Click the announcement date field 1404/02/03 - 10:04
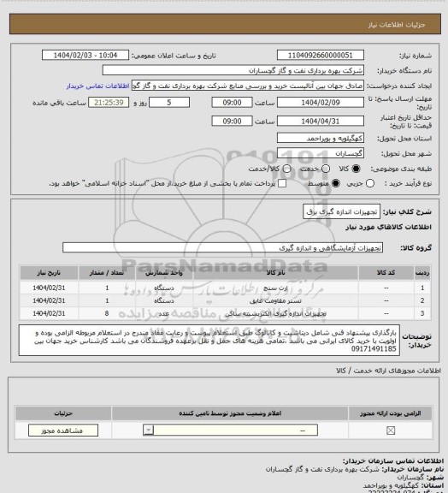 [85, 56]
